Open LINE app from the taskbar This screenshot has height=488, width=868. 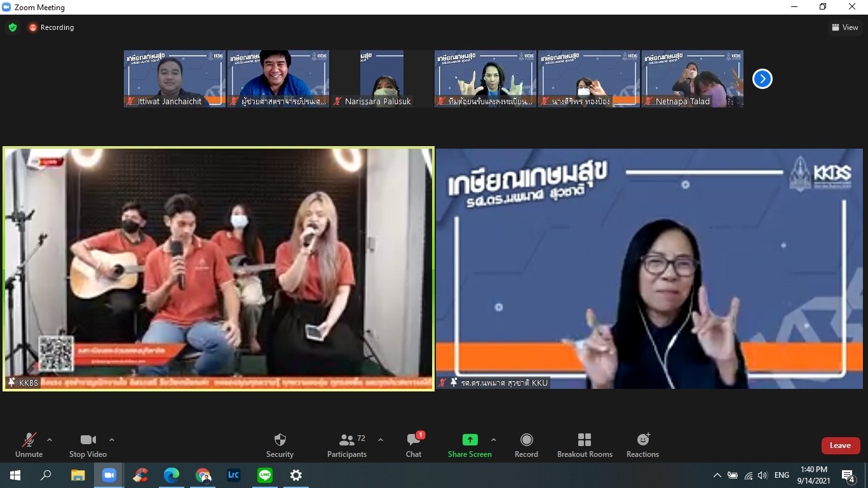[x=265, y=475]
